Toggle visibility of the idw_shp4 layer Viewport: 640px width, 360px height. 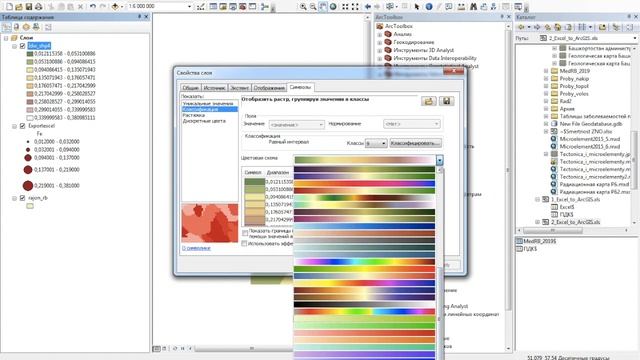22,46
